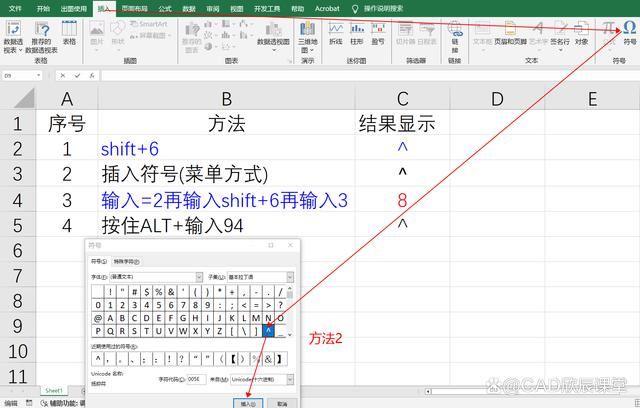This screenshot has height=408, width=640.
Task: Click the 3D Map (三维地图) icon
Action: click(307, 38)
